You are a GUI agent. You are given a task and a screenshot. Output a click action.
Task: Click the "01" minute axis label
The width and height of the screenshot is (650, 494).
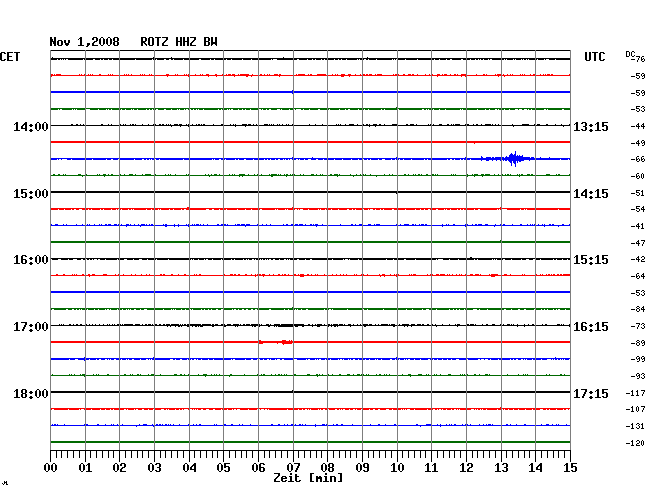[85, 468]
